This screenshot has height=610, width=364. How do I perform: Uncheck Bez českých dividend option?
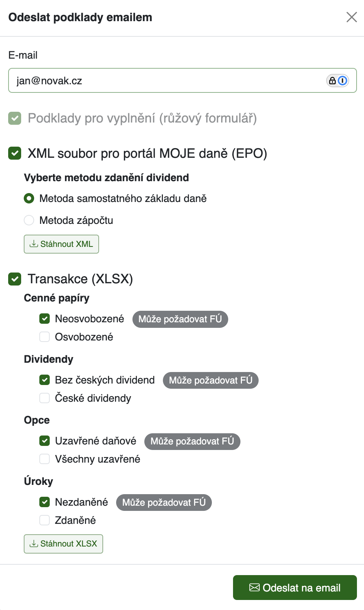pyautogui.click(x=45, y=380)
